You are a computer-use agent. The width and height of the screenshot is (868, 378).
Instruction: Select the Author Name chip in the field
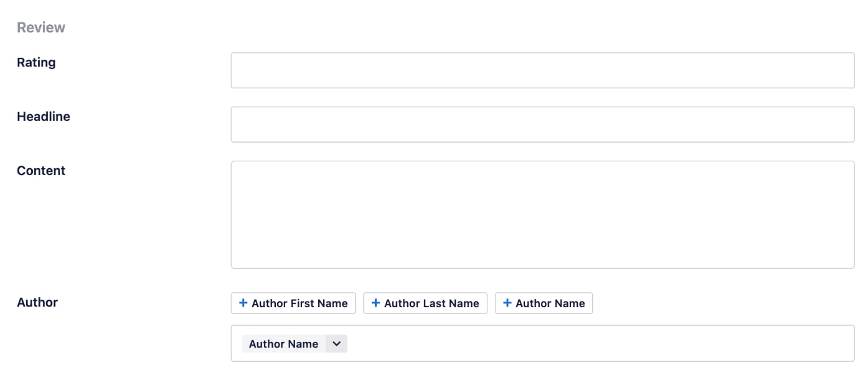point(283,343)
